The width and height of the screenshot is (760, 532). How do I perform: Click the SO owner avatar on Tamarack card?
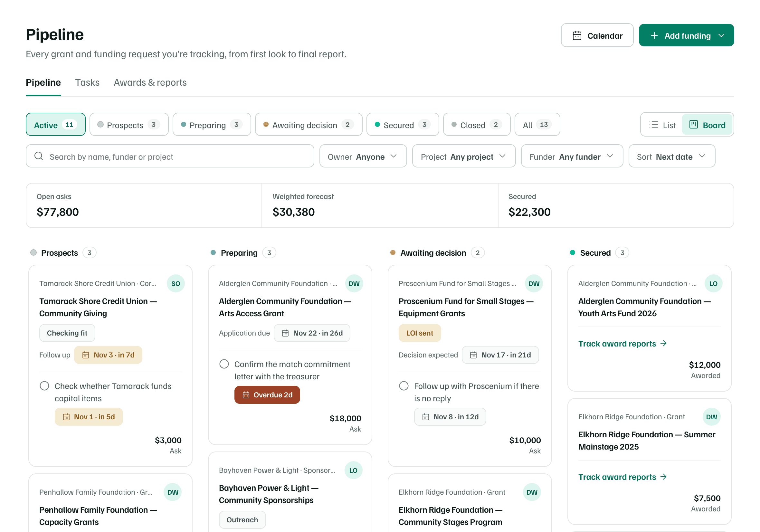[176, 283]
